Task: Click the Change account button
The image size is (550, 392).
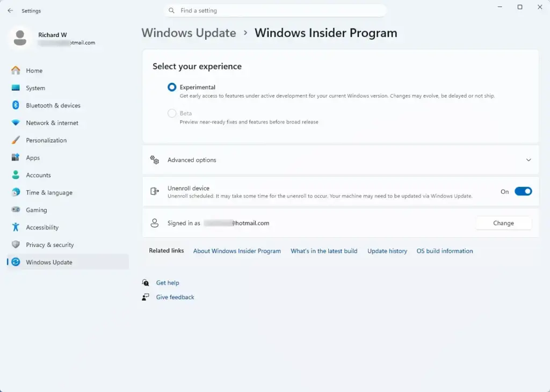Action: coord(503,223)
